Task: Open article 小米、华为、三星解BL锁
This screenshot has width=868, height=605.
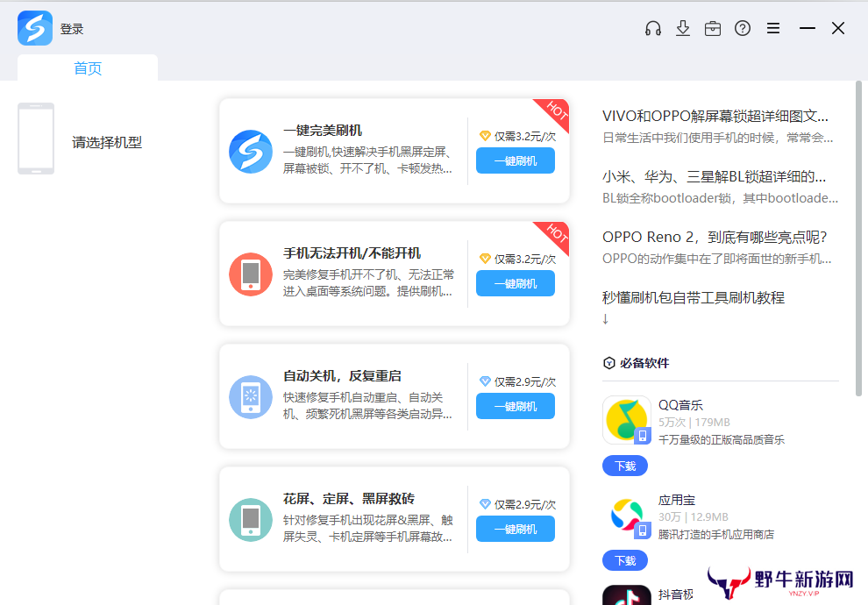Action: coord(714,176)
